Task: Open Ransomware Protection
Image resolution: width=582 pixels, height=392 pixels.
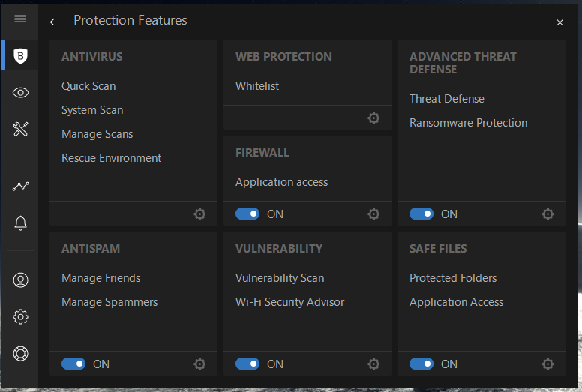Action: [468, 123]
